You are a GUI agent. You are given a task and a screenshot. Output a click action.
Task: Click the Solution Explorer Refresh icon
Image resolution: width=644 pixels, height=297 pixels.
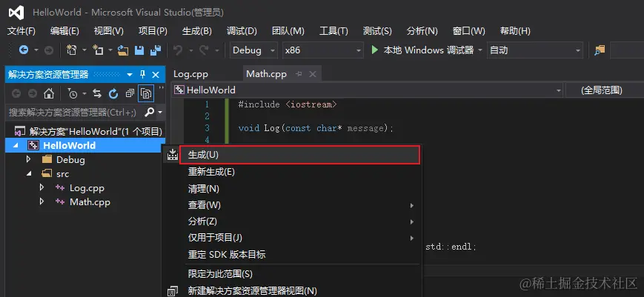tap(113, 93)
